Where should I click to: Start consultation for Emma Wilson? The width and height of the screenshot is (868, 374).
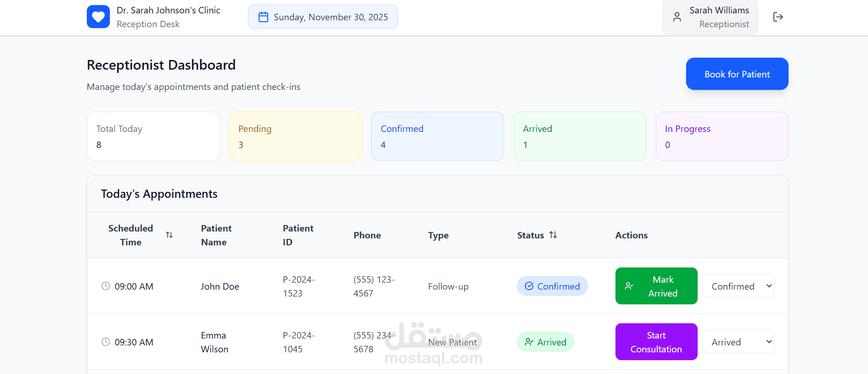[656, 342]
